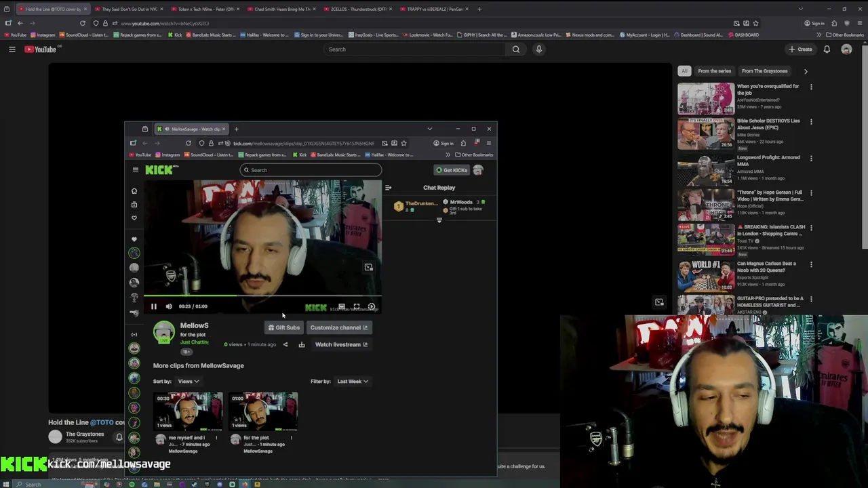Click MellowSavage channel avatar with LIVE badge
Viewport: 868px width, 488px height.
pyautogui.click(x=163, y=333)
